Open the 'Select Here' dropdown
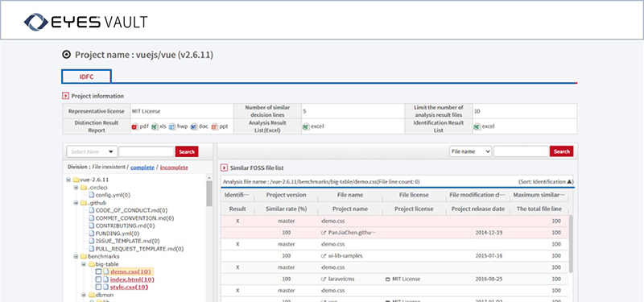The height and width of the screenshot is (302, 644). point(92,151)
